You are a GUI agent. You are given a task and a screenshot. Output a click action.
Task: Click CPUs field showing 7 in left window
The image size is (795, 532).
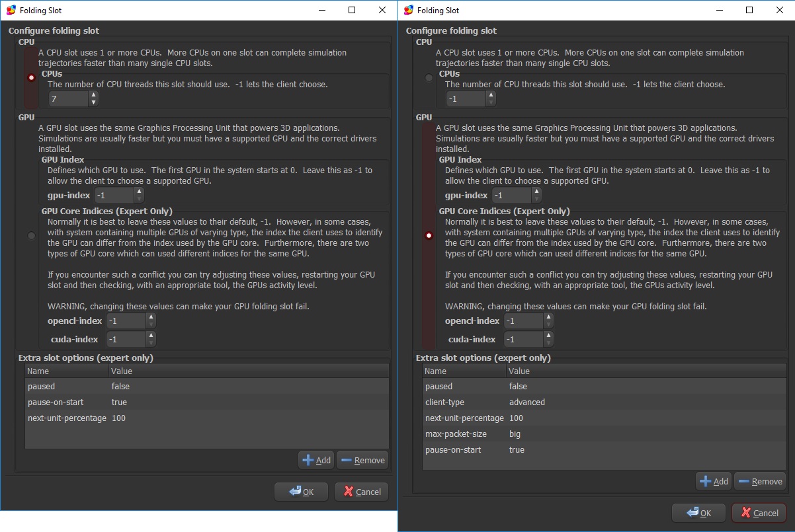69,99
